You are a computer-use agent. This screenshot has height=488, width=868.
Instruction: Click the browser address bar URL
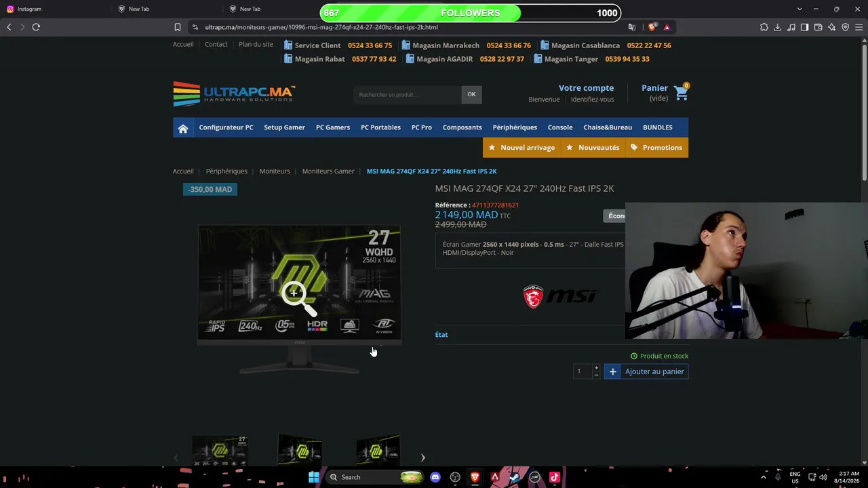click(x=321, y=27)
